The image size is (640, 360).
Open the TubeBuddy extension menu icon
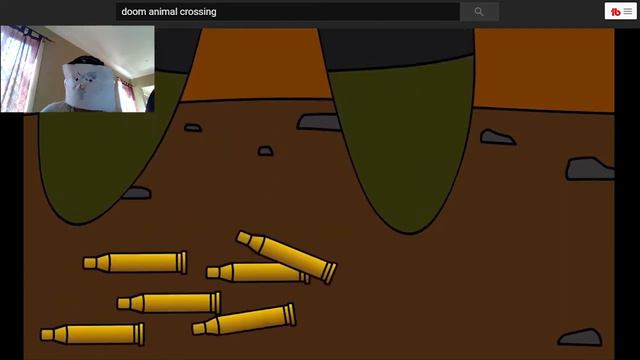coord(620,11)
